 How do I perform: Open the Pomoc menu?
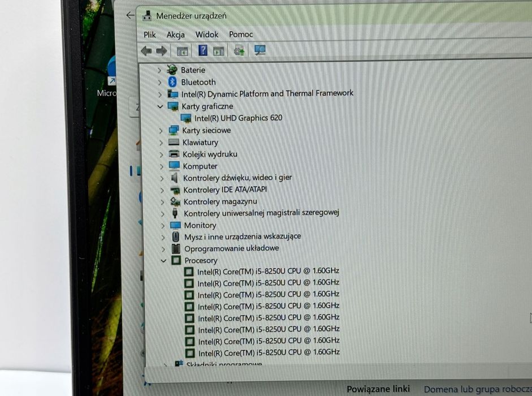pos(241,34)
